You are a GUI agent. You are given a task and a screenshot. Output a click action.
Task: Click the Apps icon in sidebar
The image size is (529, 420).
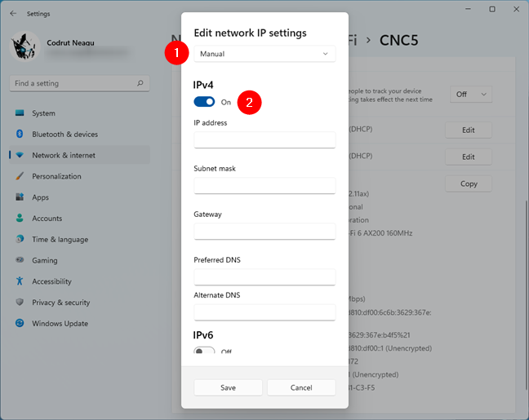point(20,197)
